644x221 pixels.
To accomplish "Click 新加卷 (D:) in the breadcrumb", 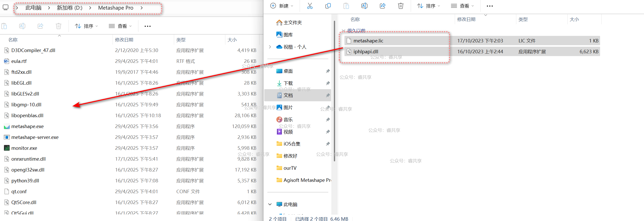I will [70, 8].
